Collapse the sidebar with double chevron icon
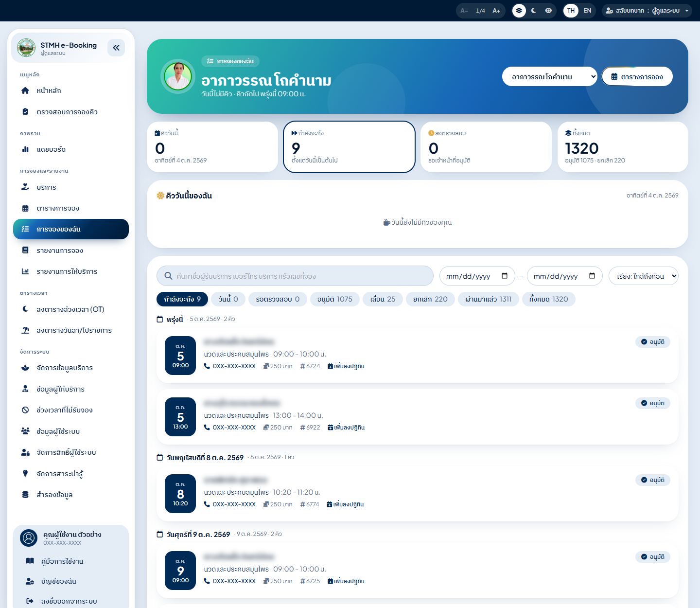 click(x=116, y=48)
